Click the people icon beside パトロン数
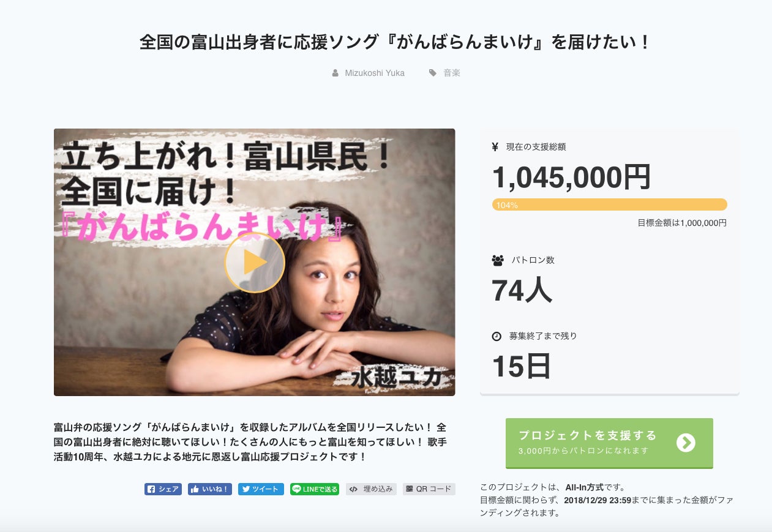 pyautogui.click(x=497, y=260)
